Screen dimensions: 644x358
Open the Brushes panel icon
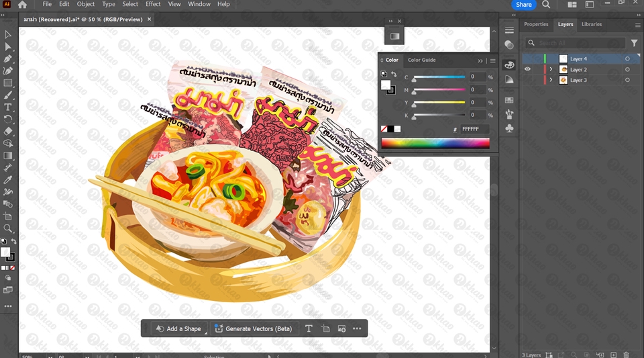coord(509,114)
